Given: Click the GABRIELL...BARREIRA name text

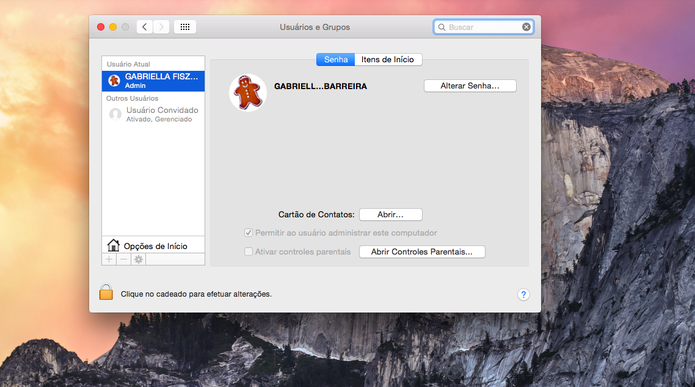Looking at the screenshot, I should click(x=320, y=86).
